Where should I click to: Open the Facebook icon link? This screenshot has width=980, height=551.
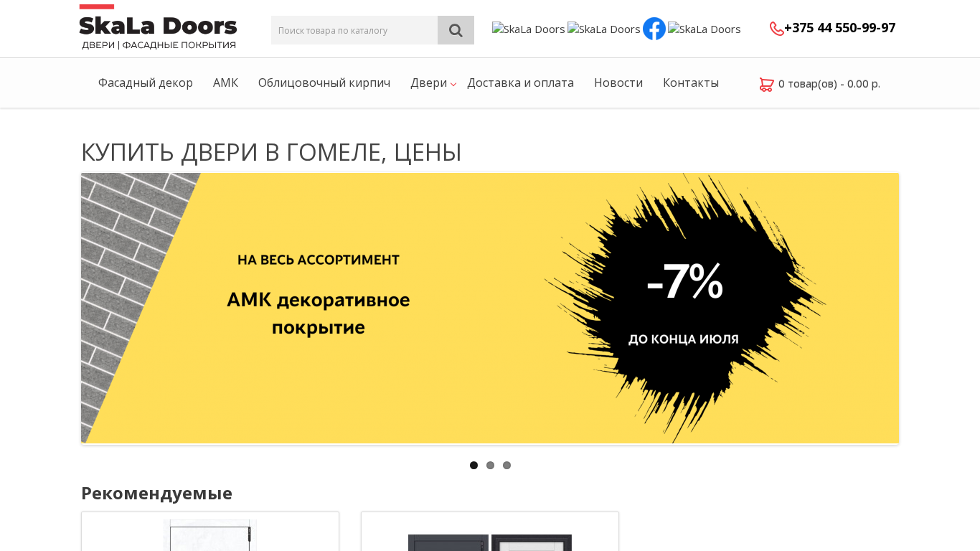pyautogui.click(x=654, y=29)
